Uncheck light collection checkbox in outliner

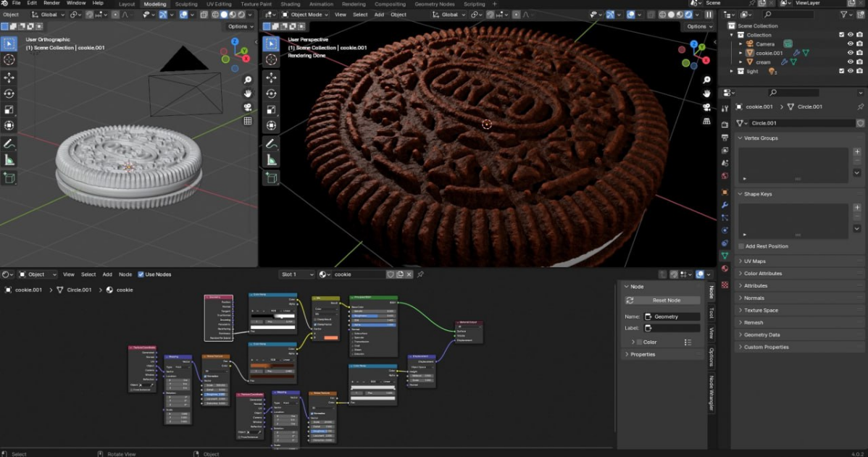click(842, 72)
